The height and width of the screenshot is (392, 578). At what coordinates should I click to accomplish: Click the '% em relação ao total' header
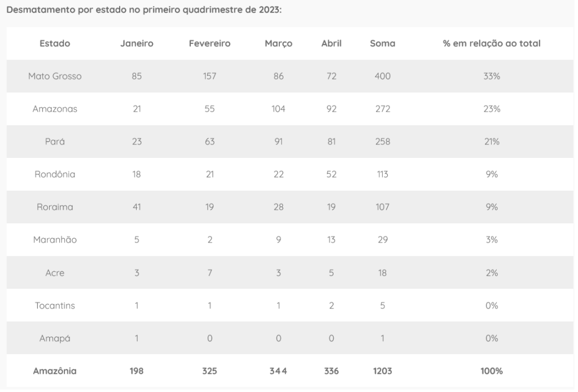(x=492, y=43)
